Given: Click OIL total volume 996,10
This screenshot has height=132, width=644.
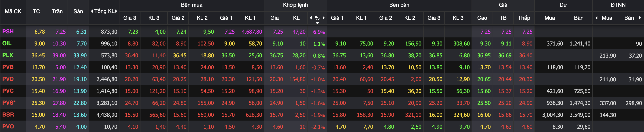Looking at the screenshot, I should [109, 43].
